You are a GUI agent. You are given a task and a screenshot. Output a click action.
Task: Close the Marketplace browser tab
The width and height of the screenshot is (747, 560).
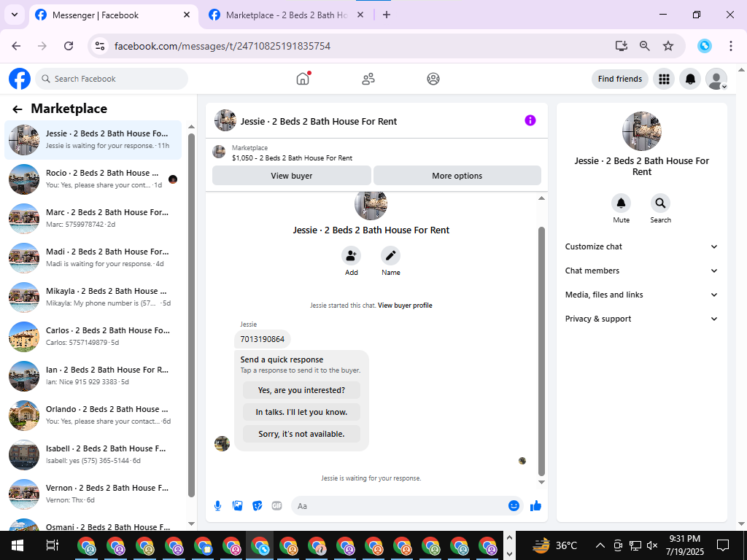click(x=360, y=15)
